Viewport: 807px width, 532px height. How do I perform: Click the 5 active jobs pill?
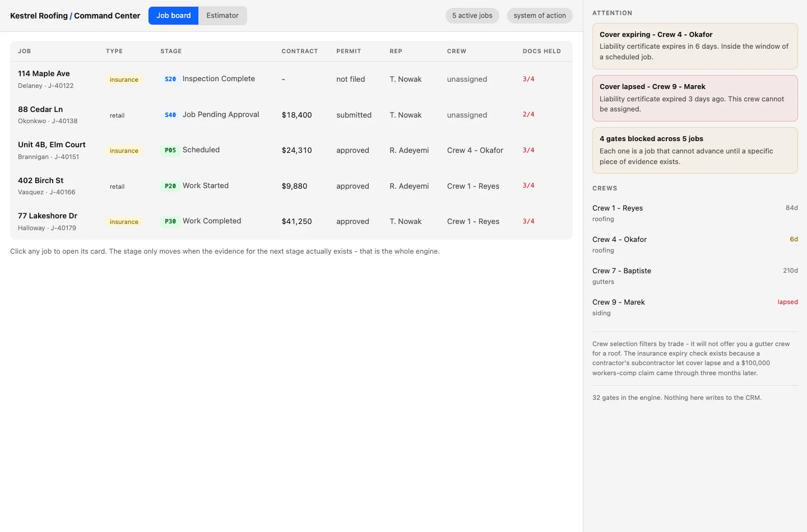[x=472, y=16]
